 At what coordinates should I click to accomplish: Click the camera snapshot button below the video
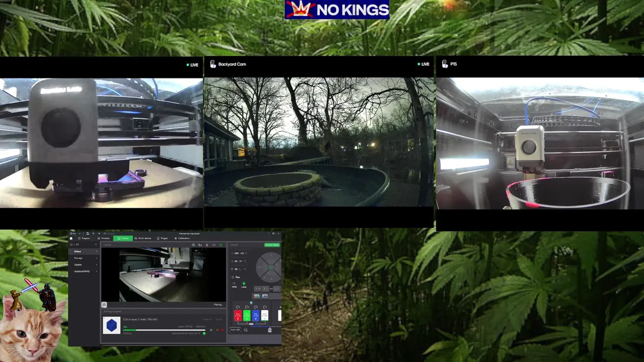point(104,305)
